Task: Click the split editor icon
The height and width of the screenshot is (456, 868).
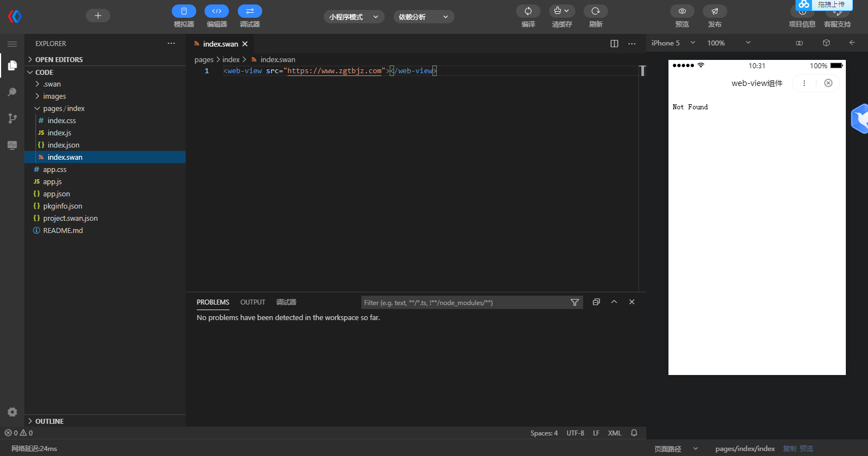Action: [x=614, y=44]
